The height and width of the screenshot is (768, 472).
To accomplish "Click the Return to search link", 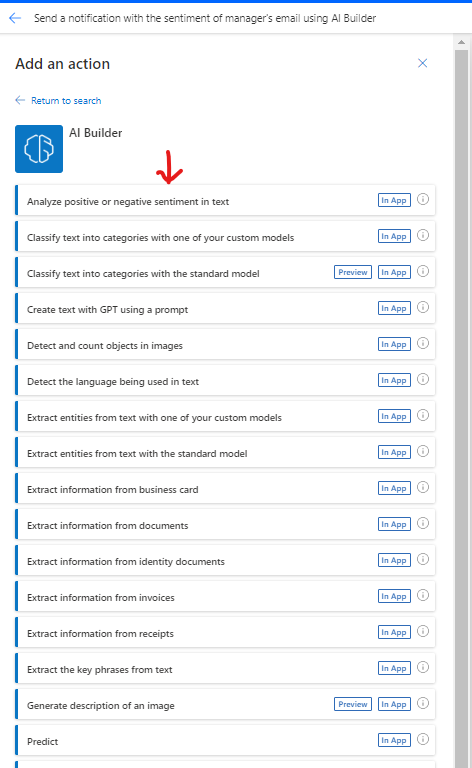I will click(58, 100).
